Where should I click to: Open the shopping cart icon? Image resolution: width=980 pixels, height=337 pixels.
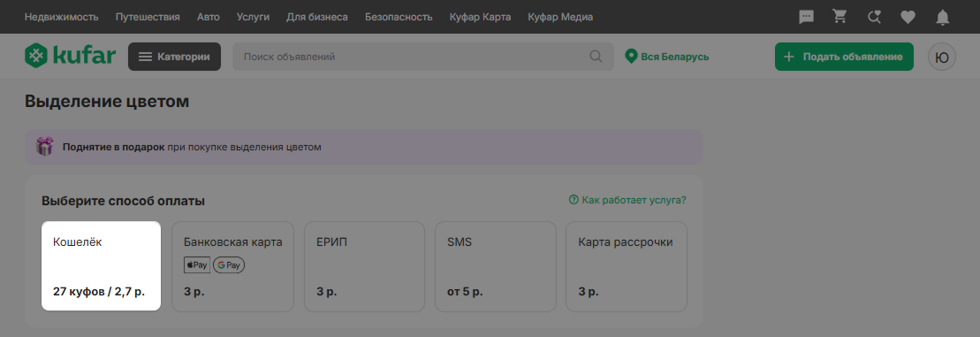[840, 17]
